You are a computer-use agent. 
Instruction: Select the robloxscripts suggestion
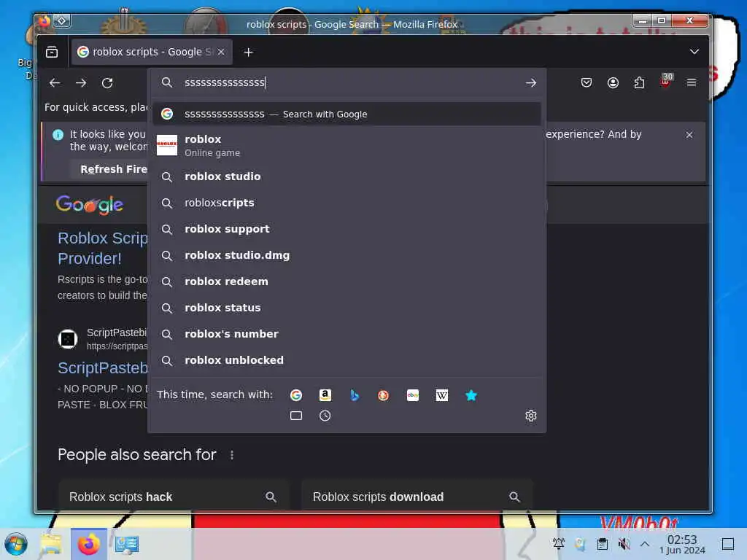347,203
